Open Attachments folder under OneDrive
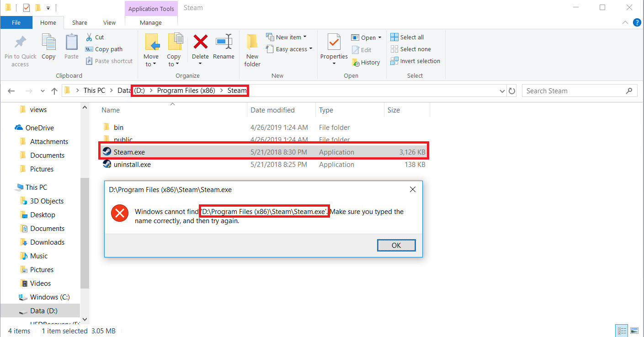 [x=44, y=141]
